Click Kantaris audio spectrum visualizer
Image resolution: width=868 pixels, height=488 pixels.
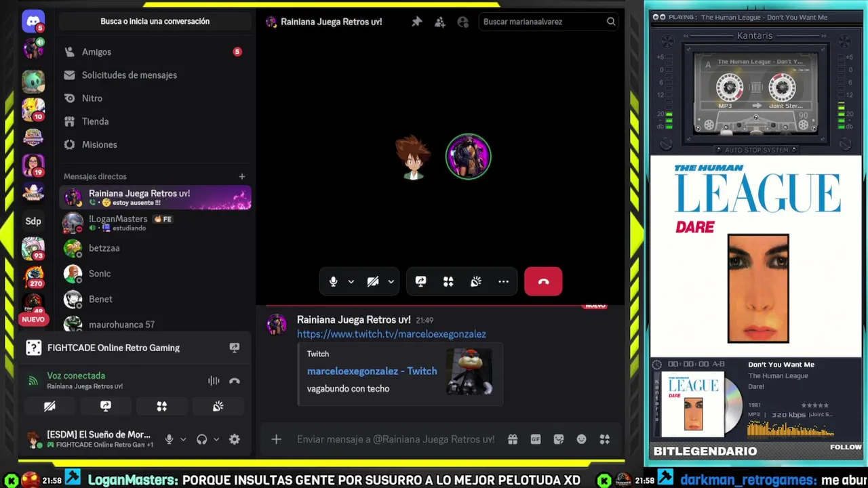tap(791, 429)
